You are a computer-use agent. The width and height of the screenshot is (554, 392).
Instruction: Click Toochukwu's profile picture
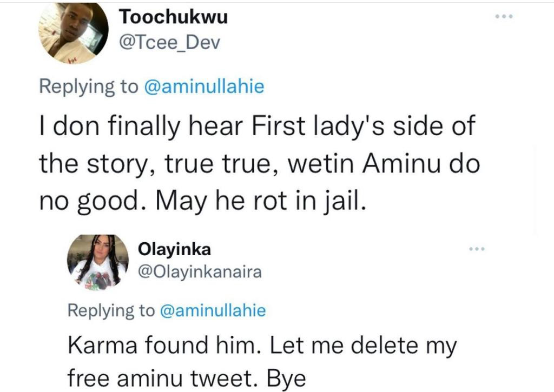click(x=74, y=34)
